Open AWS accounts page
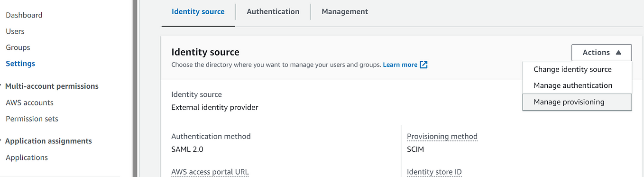The height and width of the screenshot is (177, 644). [29, 102]
